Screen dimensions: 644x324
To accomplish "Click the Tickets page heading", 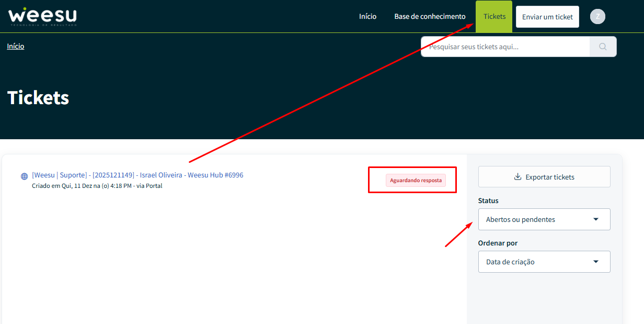I will click(x=38, y=98).
